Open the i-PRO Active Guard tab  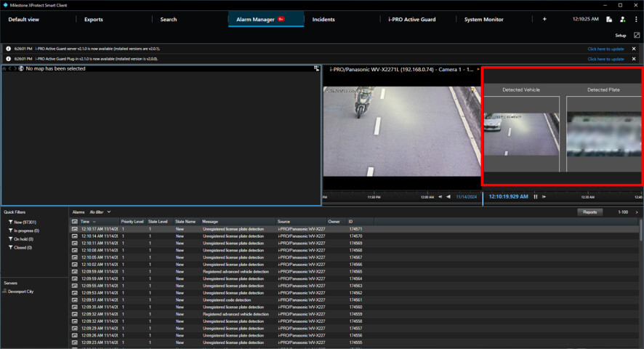[x=411, y=20]
